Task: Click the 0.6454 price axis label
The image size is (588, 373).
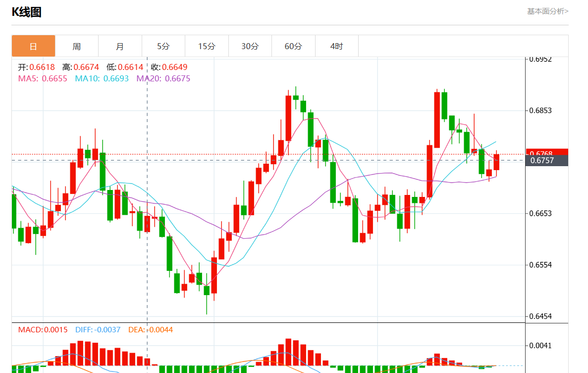Action: [540, 316]
